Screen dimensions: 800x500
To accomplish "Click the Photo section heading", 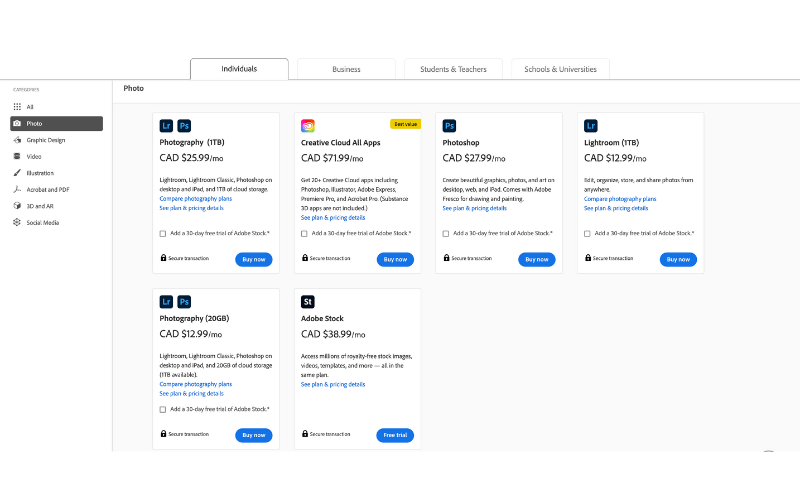I will tap(134, 88).
